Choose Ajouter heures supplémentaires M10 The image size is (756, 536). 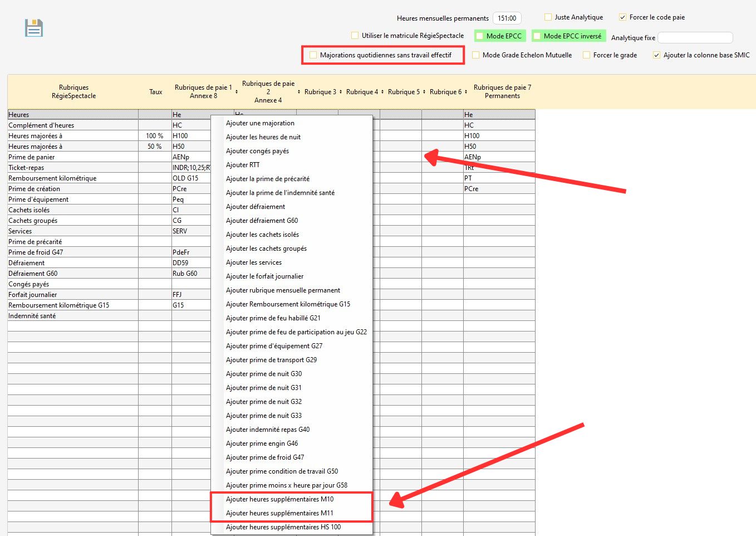279,499
